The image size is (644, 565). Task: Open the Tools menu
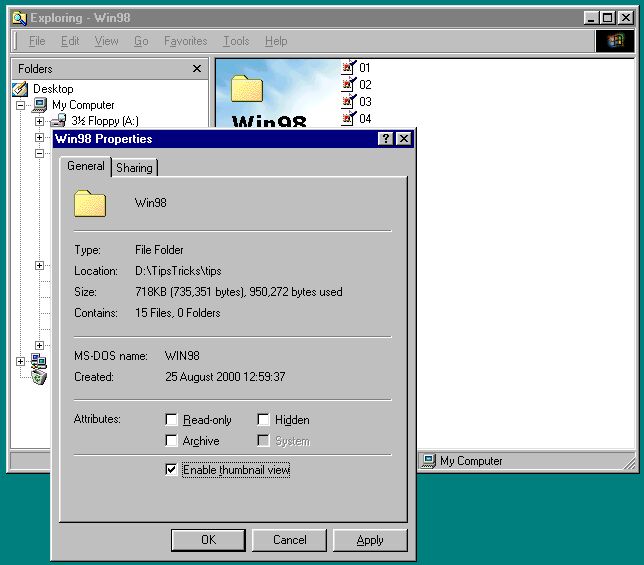tap(236, 41)
